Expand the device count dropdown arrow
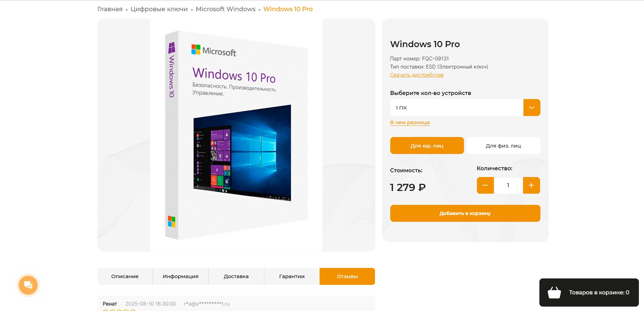The width and height of the screenshot is (644, 311). 532,108
